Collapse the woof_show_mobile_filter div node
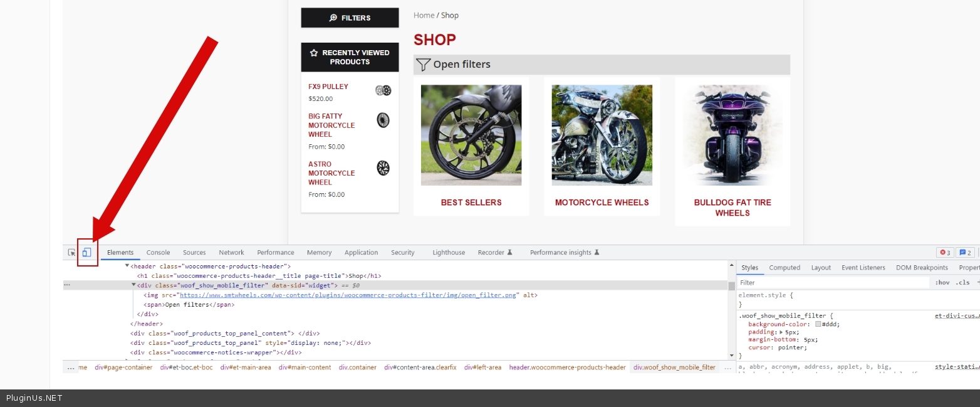The image size is (980, 407). (x=133, y=285)
